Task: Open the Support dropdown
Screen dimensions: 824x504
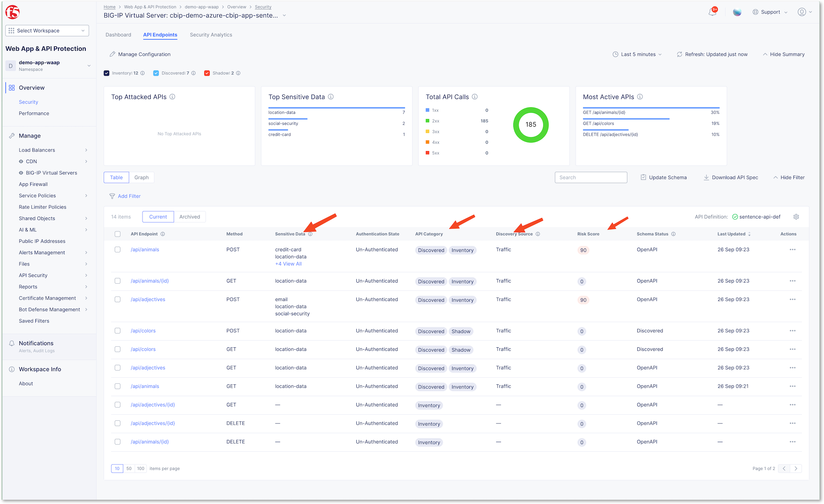Action: pyautogui.click(x=770, y=12)
